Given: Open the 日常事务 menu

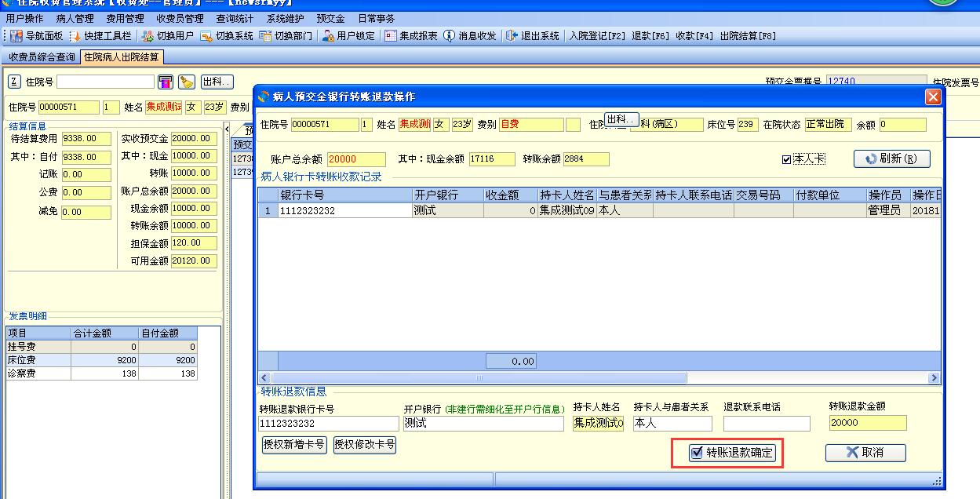Looking at the screenshot, I should (376, 18).
